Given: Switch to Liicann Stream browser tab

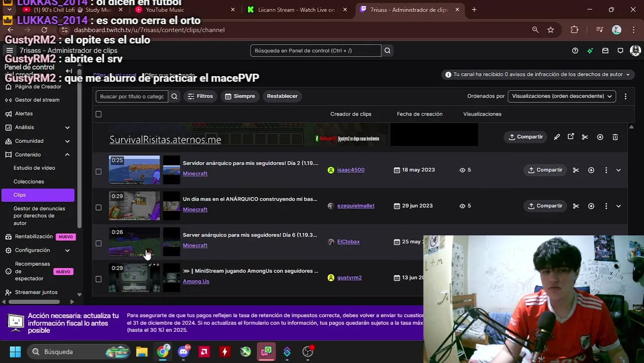Looking at the screenshot, I should [296, 10].
